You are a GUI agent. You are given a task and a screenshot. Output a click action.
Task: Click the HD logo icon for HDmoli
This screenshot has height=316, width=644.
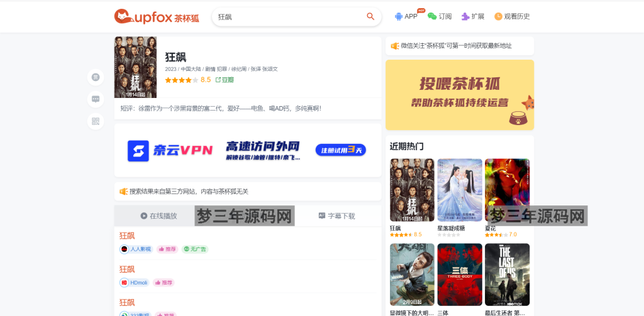pyautogui.click(x=125, y=283)
